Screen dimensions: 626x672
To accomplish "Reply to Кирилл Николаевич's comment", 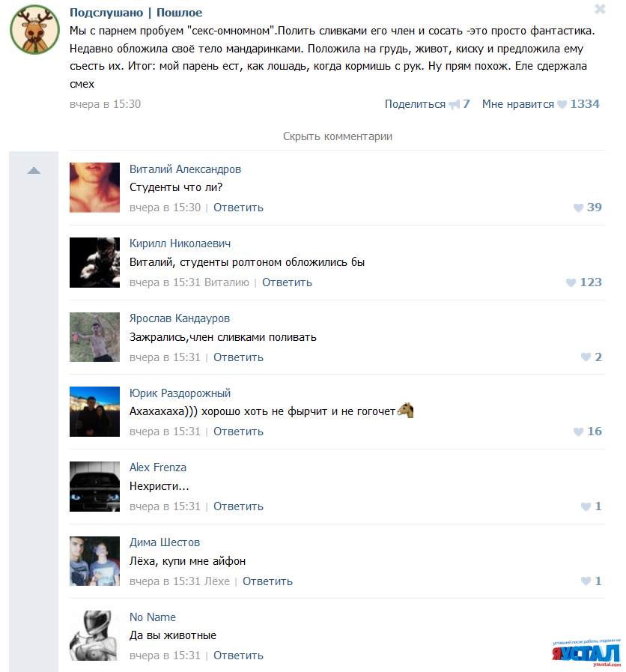I will coord(287,282).
